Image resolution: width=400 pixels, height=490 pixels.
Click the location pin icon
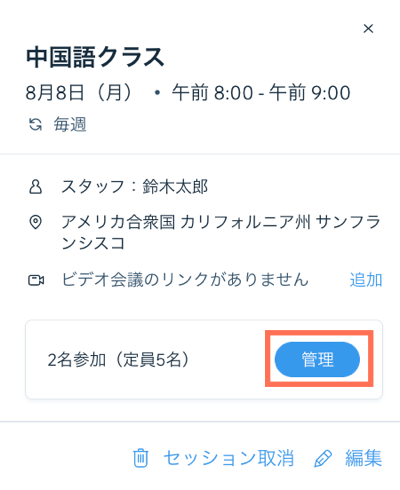[35, 222]
